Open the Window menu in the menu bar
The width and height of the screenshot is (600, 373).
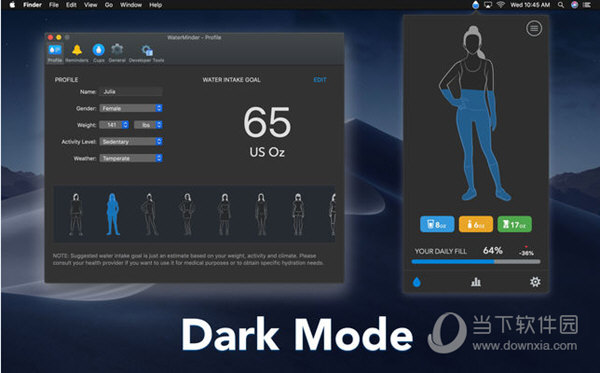tap(131, 5)
